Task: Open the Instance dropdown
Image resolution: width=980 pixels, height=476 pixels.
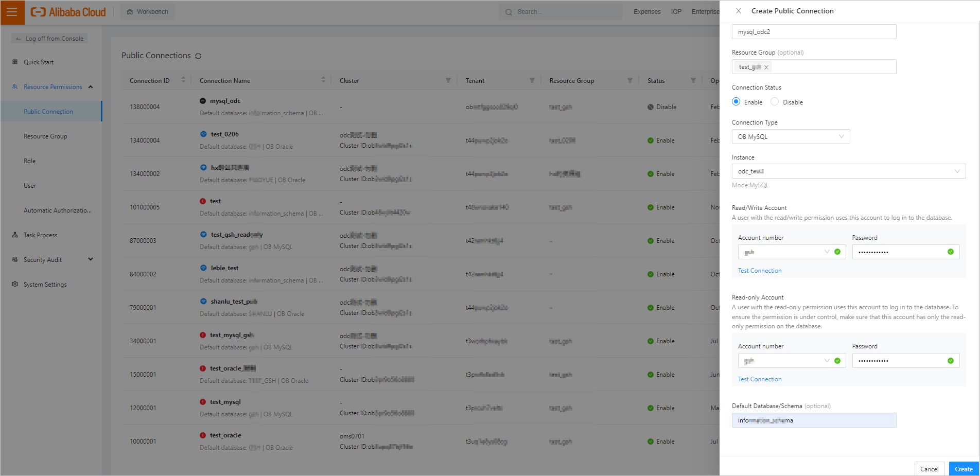Action: click(x=849, y=171)
